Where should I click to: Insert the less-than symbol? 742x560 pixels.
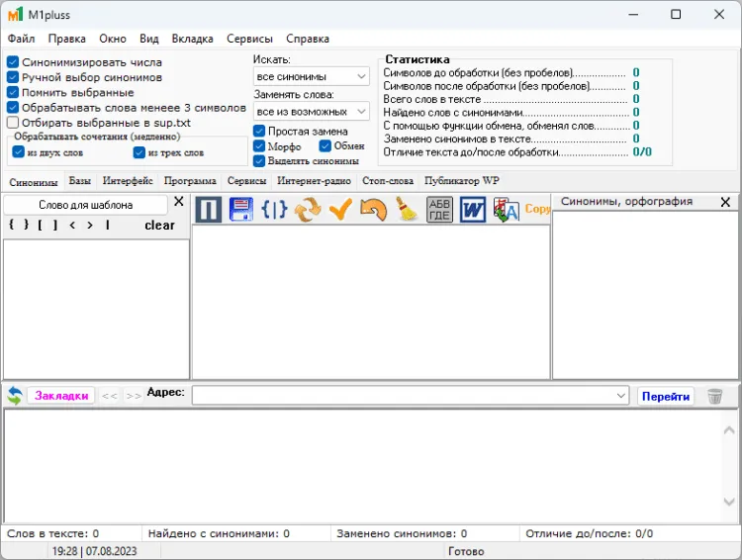pyautogui.click(x=72, y=225)
